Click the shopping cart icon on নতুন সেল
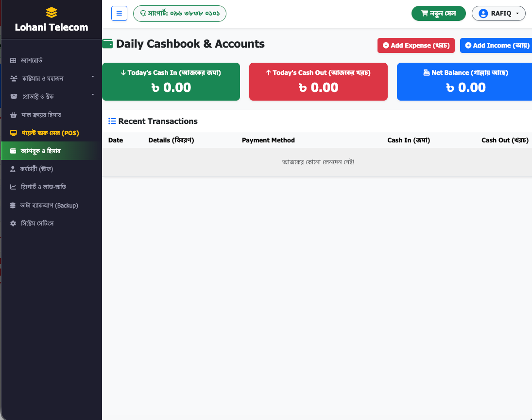The image size is (532, 420). click(425, 13)
